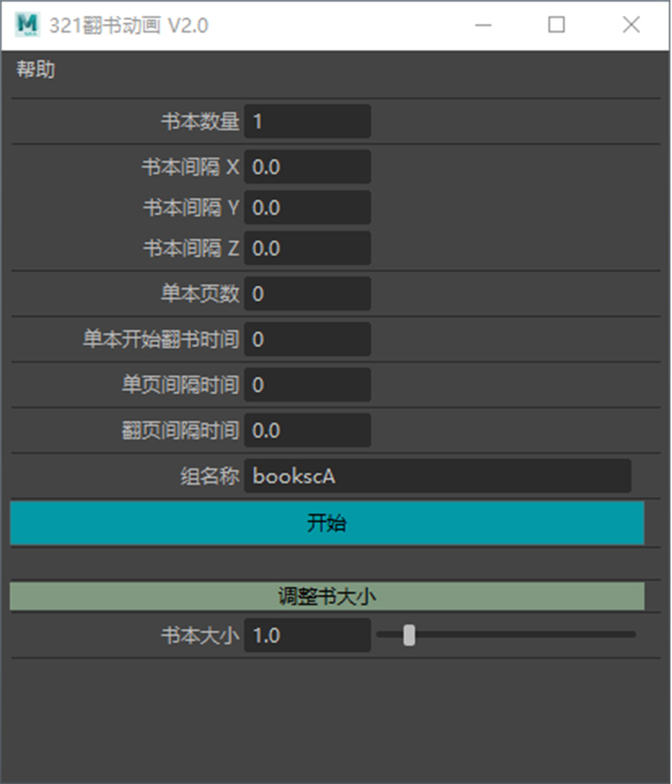Minimize the 321翻书动画 window

pos(483,25)
